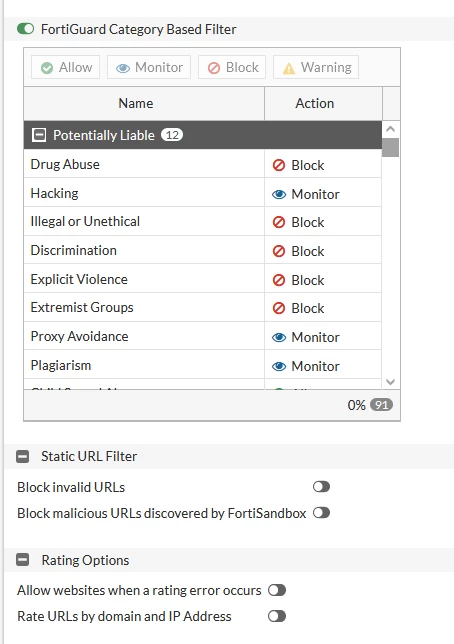Collapse the Rating Options section

(x=23, y=560)
